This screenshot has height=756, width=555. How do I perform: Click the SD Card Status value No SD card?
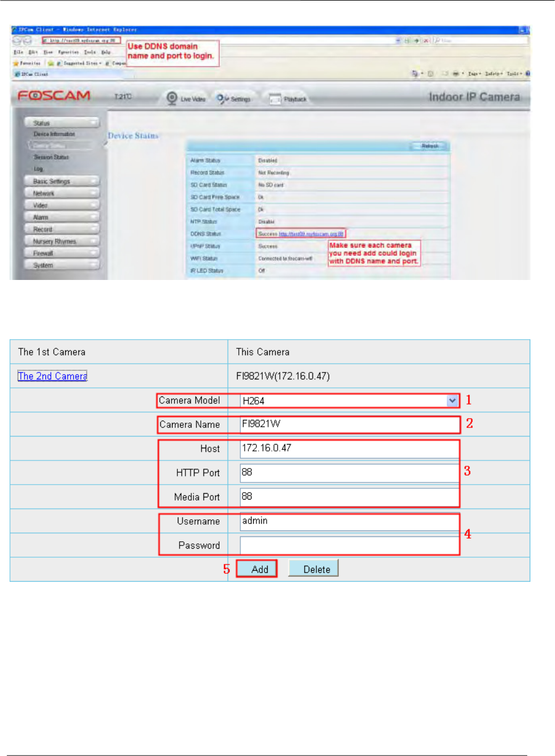271,185
